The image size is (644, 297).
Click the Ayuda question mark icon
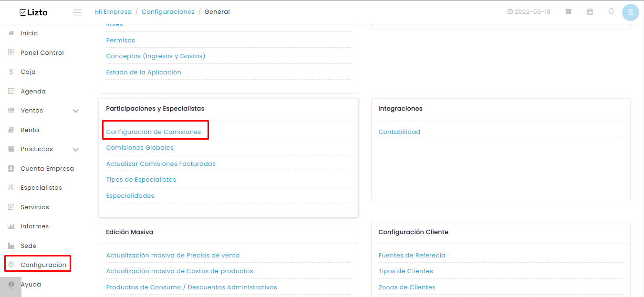(x=11, y=285)
